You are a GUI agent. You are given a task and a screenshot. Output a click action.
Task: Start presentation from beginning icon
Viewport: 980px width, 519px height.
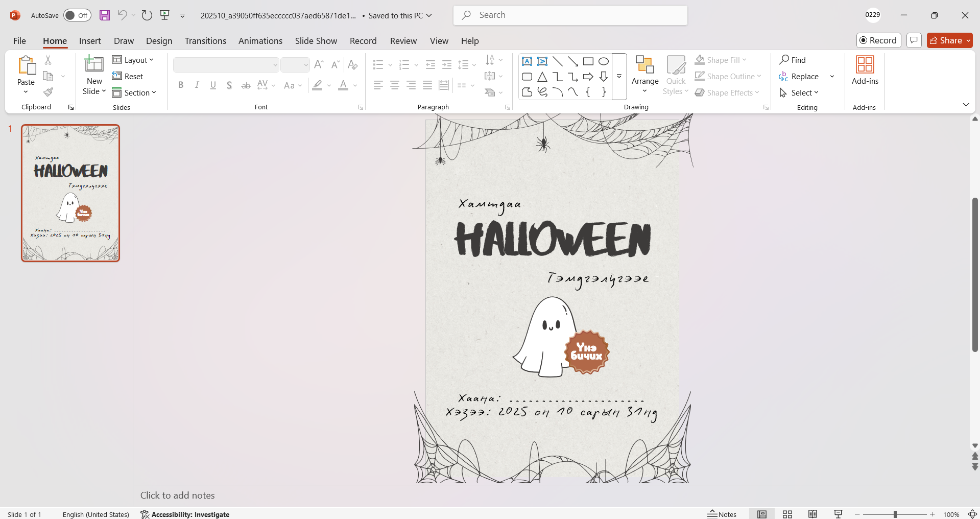pos(164,15)
